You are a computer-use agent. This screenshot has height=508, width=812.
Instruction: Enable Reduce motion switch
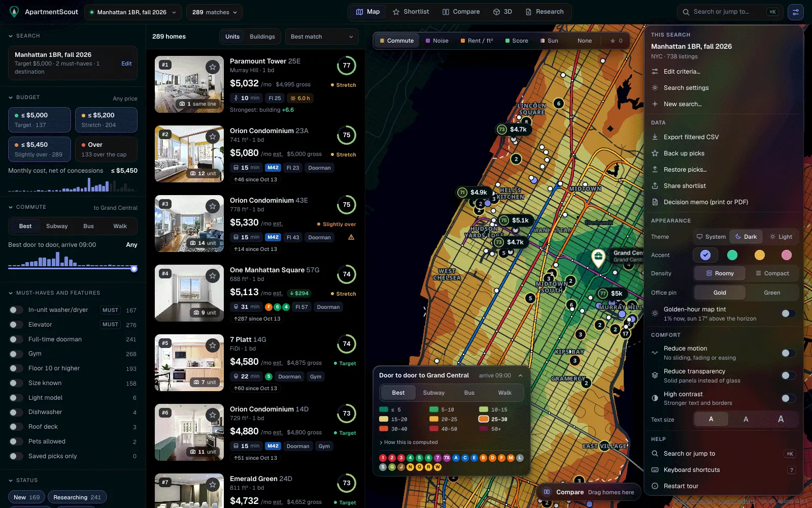click(788, 353)
